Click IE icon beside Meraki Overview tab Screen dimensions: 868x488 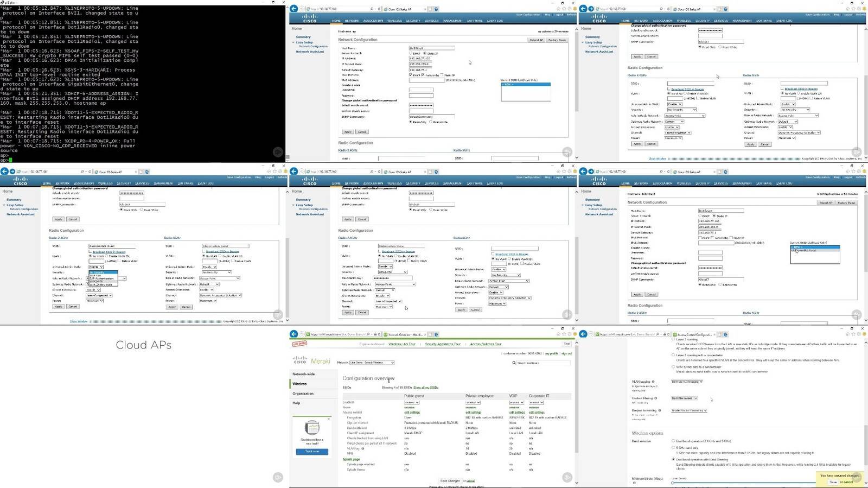click(437, 334)
